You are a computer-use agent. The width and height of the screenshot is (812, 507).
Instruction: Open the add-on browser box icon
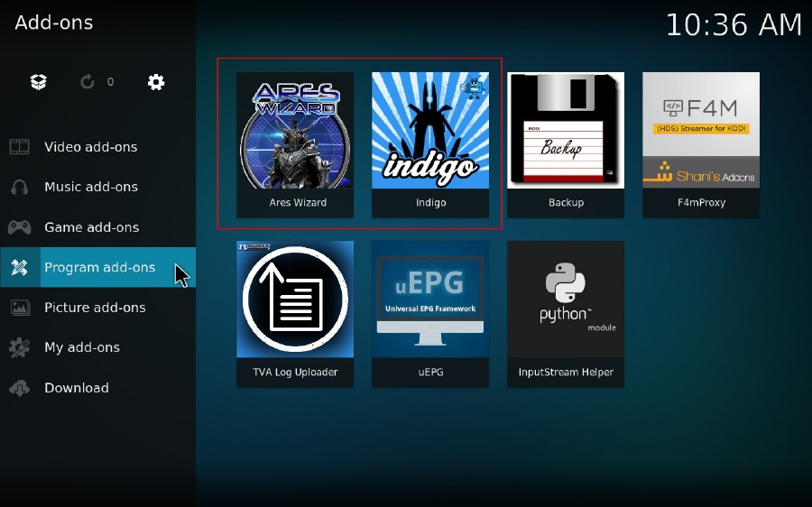tap(39, 82)
